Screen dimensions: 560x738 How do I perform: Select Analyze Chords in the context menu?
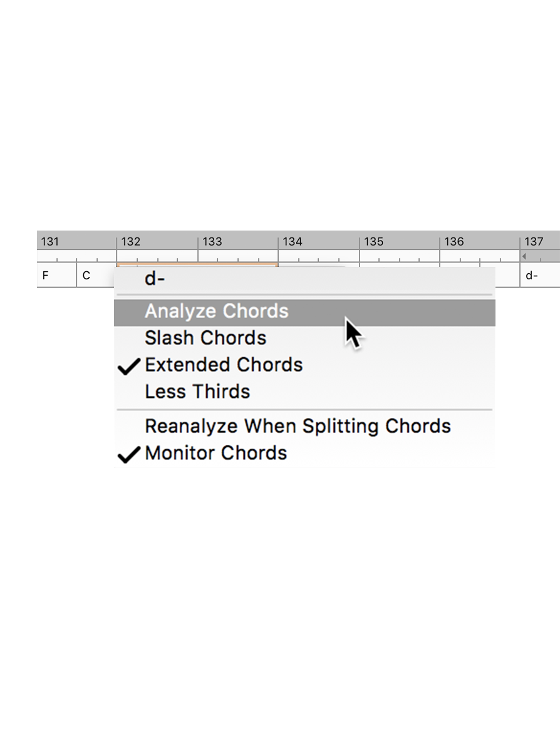(217, 311)
